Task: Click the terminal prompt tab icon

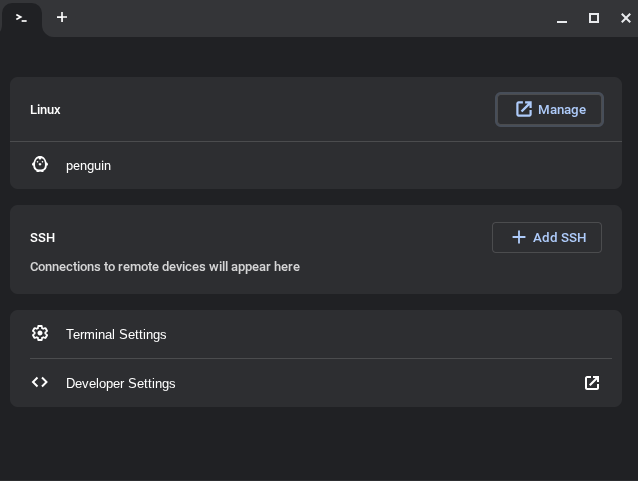Action: 21,18
